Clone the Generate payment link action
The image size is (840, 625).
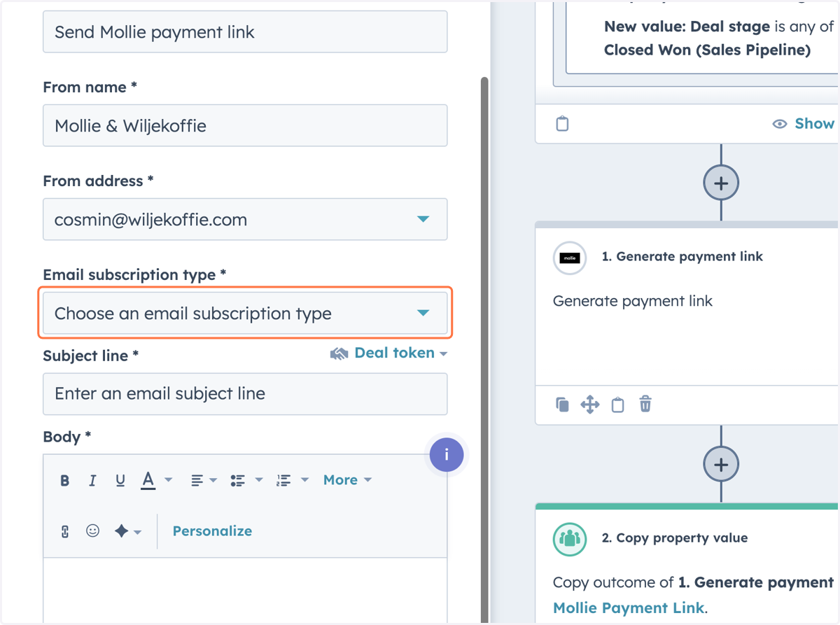[x=562, y=405]
